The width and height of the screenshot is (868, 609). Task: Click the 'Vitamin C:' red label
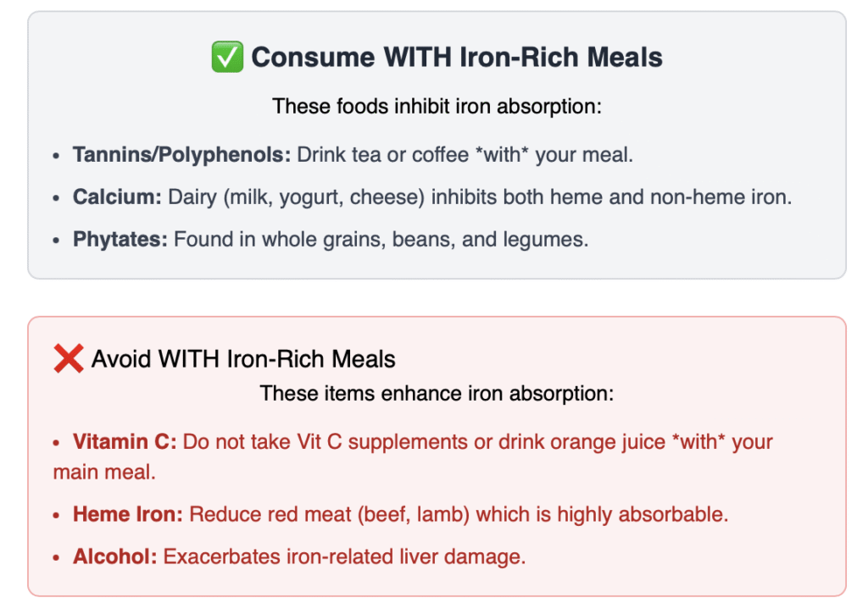(125, 442)
